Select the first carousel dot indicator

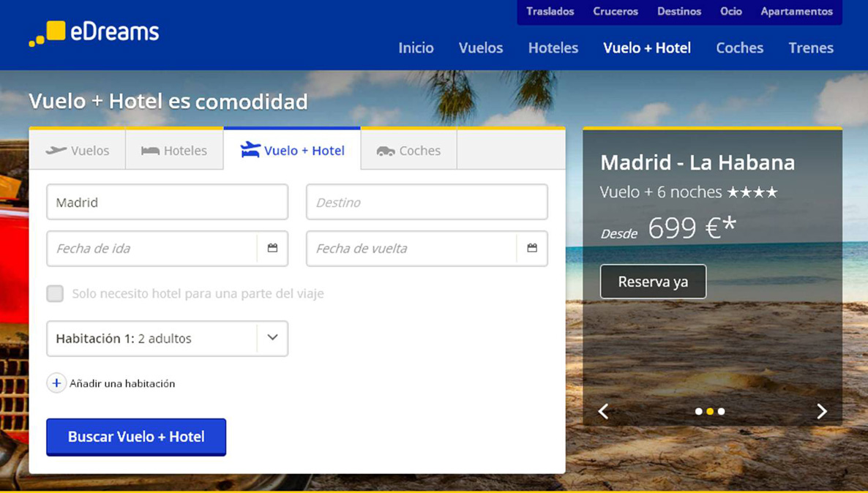[x=698, y=412]
